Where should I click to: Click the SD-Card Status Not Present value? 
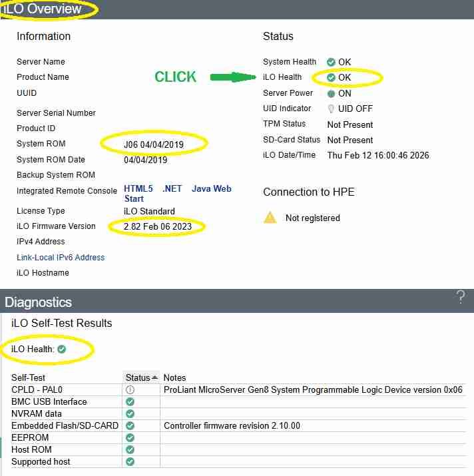[x=350, y=140]
